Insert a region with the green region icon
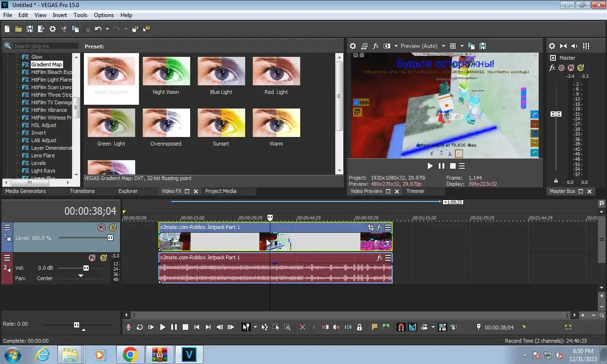Screen dimensions: 607x364 386,327
